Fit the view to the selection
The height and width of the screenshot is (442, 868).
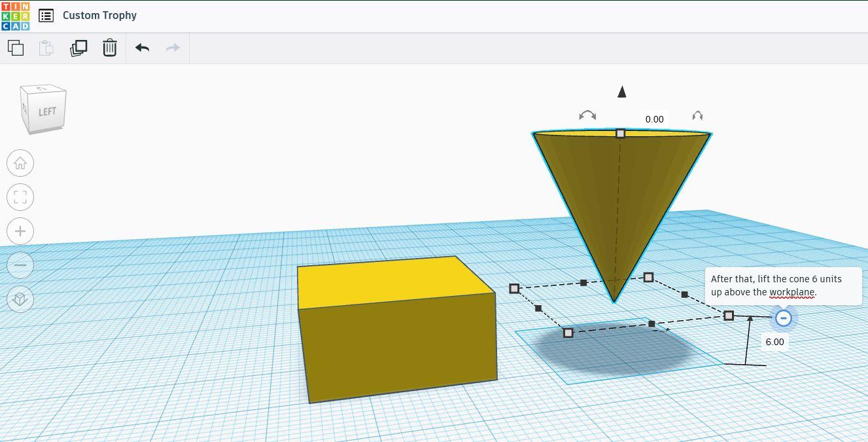point(20,196)
